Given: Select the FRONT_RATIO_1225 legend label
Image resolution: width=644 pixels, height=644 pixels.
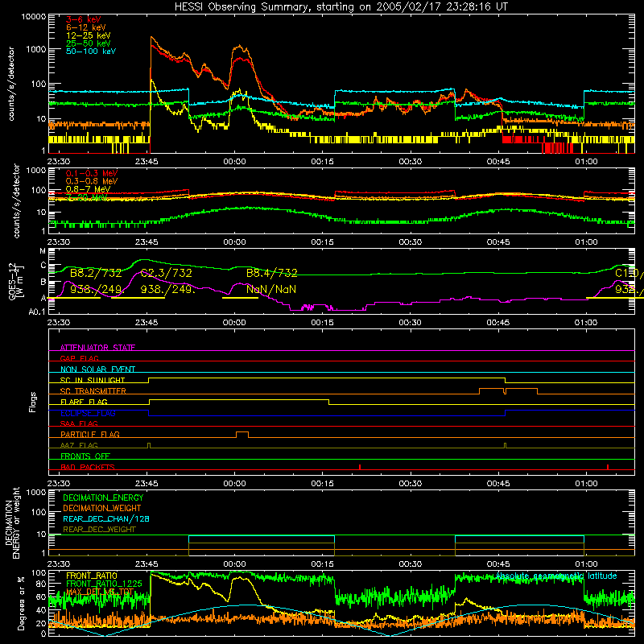Looking at the screenshot, I should 104,584.
